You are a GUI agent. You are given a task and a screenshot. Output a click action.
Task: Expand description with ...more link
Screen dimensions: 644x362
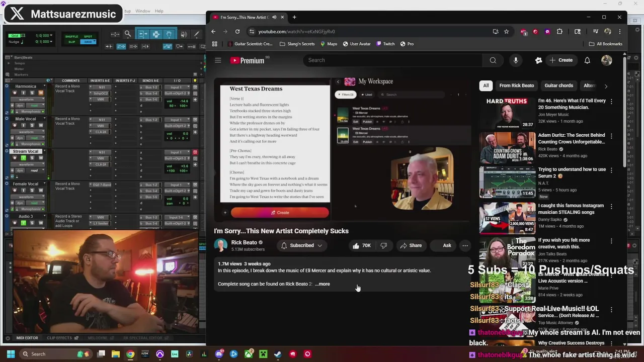point(323,284)
